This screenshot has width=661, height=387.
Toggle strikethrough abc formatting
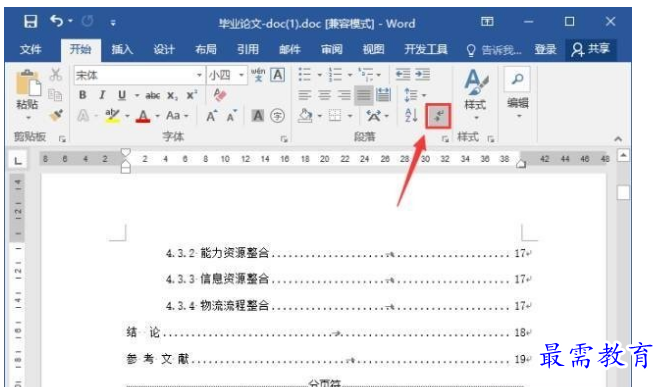(152, 96)
